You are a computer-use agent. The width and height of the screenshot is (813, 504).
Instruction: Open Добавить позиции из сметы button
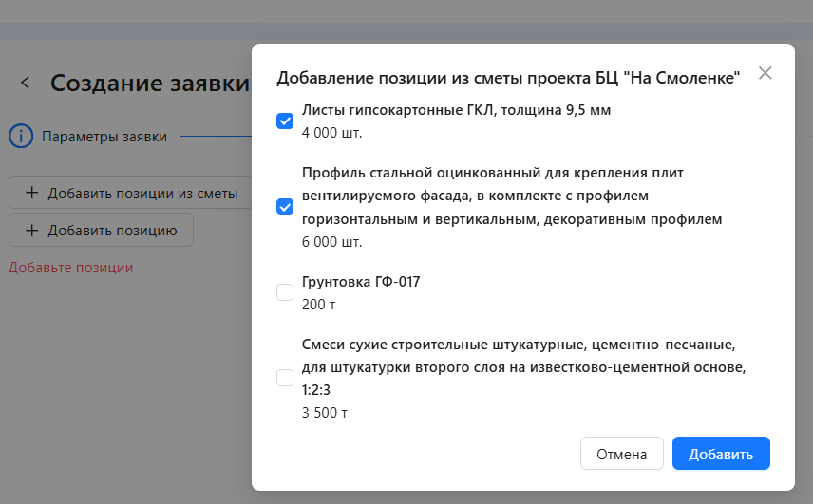click(x=131, y=193)
